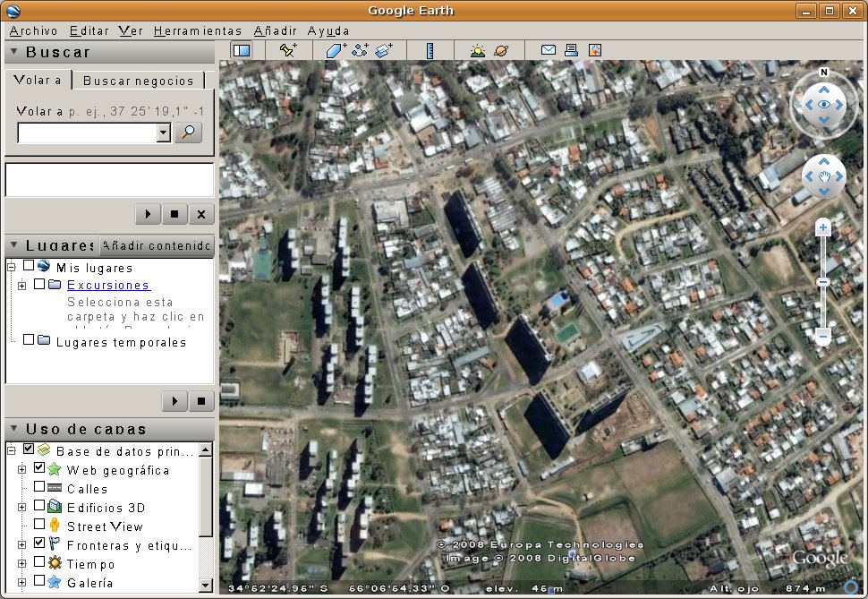Add an image overlay from toolbar
The image size is (868, 599).
383,50
